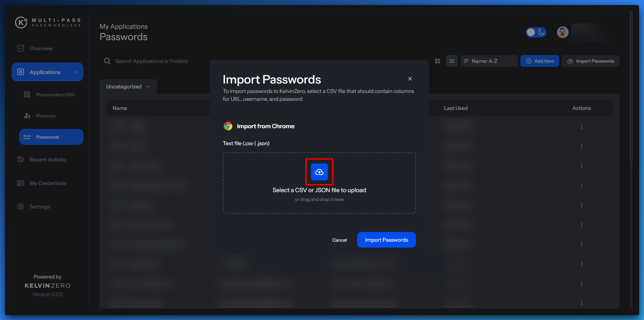This screenshot has width=644, height=320.
Task: Switch to list view layout
Action: [x=452, y=61]
